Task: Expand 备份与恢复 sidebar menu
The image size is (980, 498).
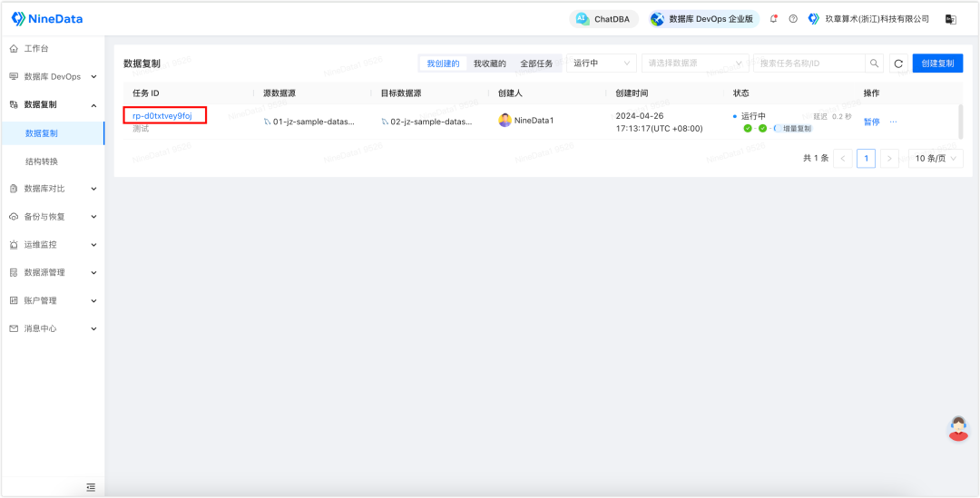Action: (52, 217)
